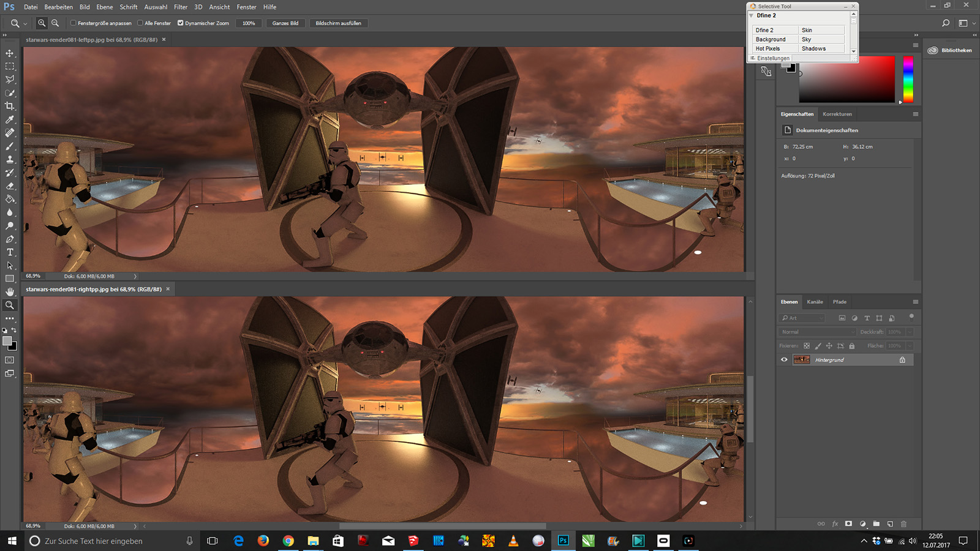The width and height of the screenshot is (980, 551).
Task: Open the Layers panel flyout menu
Action: pos(916,302)
